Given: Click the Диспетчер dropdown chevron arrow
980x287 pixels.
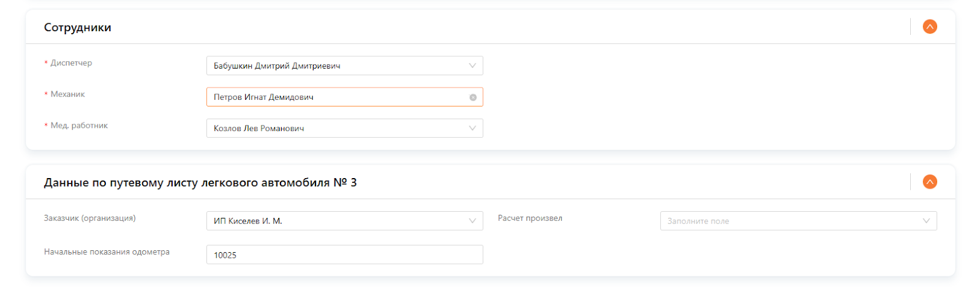Looking at the screenshot, I should point(472,65).
